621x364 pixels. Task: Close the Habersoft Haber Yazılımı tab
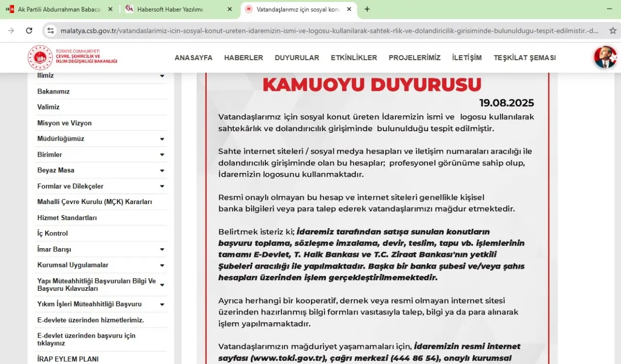coord(229,9)
